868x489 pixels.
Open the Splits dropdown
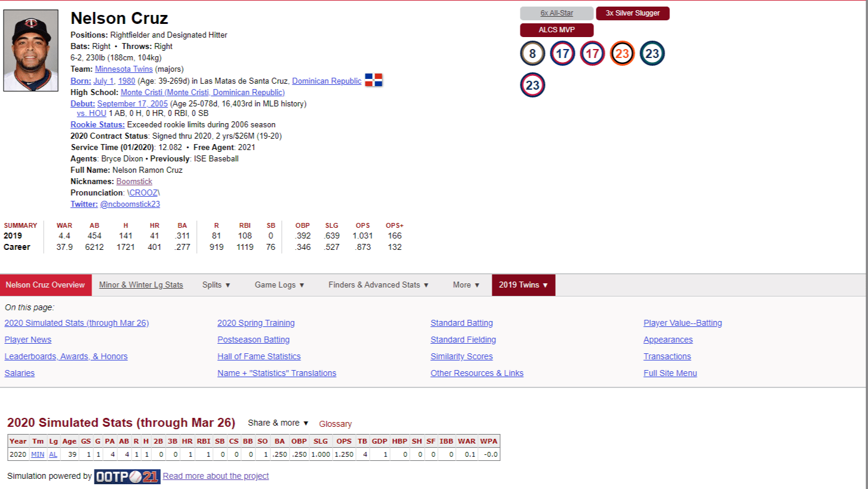(x=216, y=285)
